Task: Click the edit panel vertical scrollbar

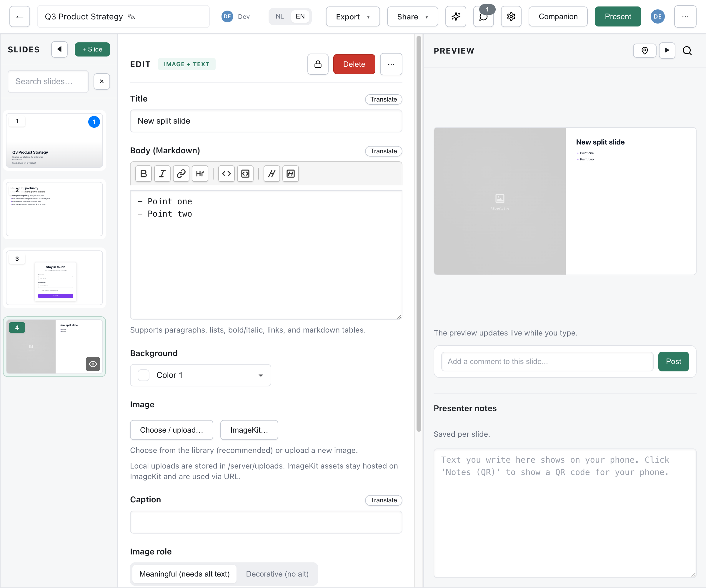Action: tap(419, 233)
